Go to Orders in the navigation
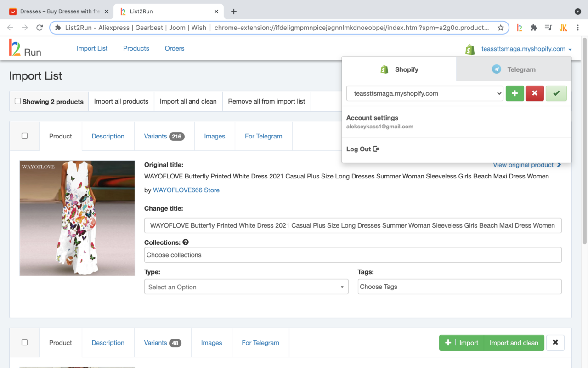Viewport: 588px width, 368px height. pyautogui.click(x=175, y=48)
